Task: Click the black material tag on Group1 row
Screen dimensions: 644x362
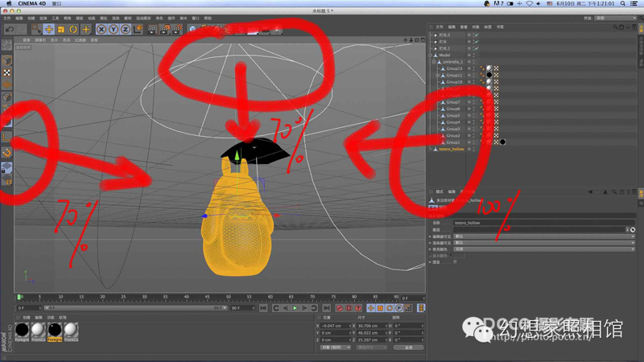Action: pyautogui.click(x=502, y=142)
